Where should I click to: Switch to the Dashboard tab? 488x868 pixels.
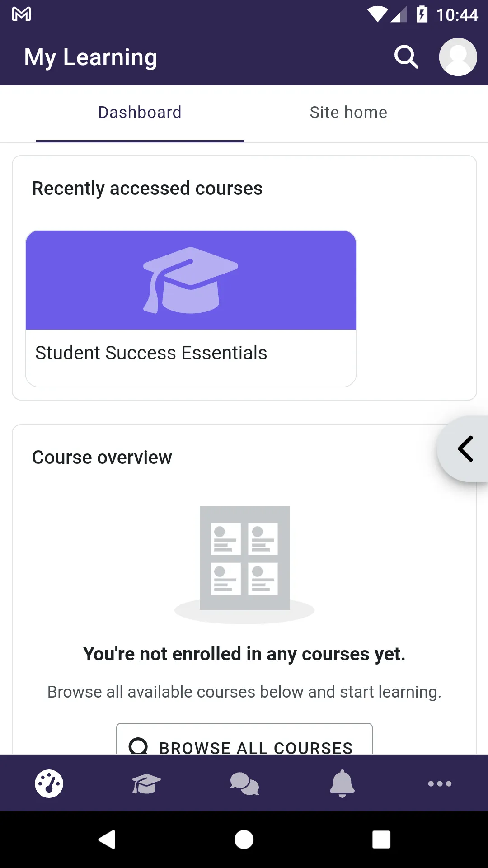[140, 113]
